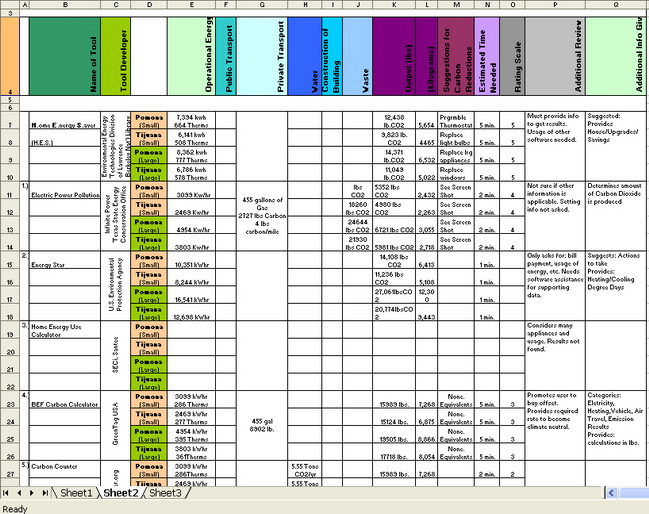Image resolution: width=649 pixels, height=514 pixels.
Task: Select column C header
Action: tap(115, 5)
